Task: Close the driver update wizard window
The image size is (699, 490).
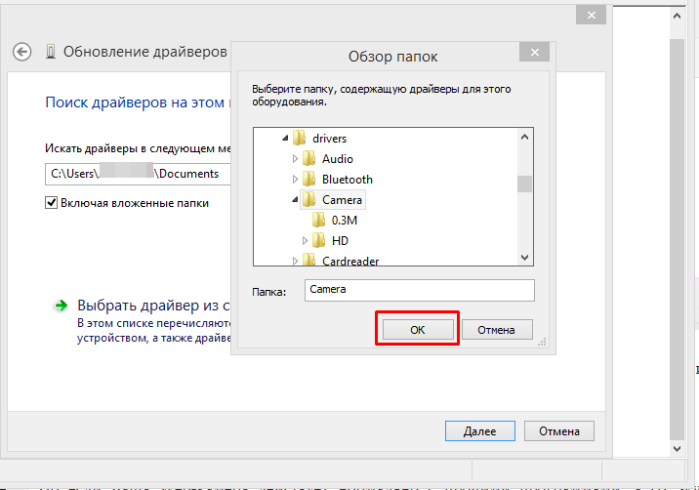Action: (x=591, y=15)
